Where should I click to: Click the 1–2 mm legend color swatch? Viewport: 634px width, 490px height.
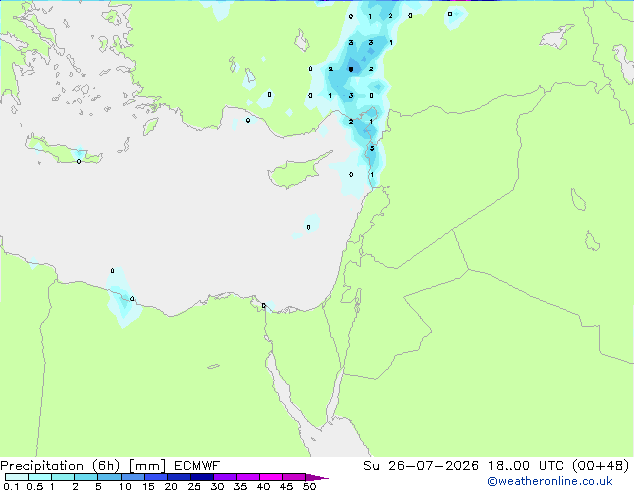tap(63, 477)
